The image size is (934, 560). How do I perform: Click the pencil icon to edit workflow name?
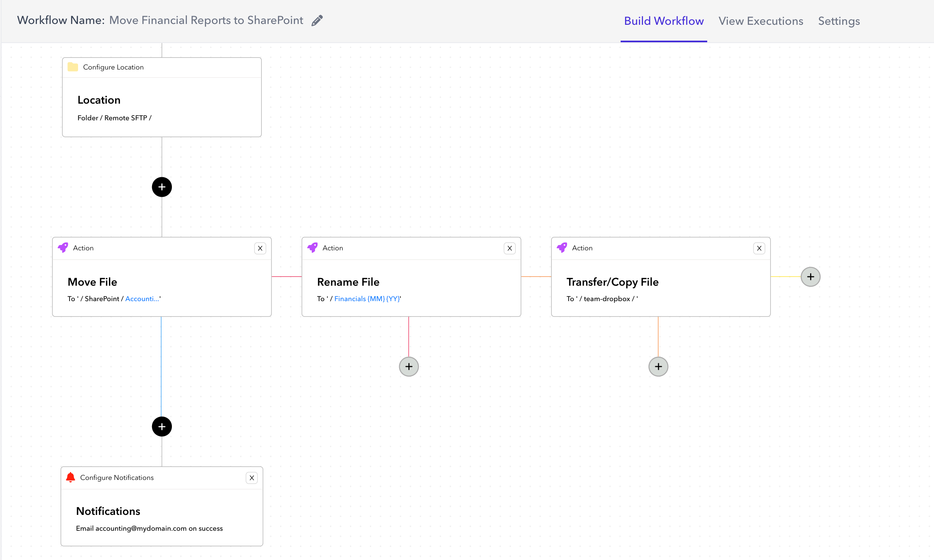click(317, 20)
